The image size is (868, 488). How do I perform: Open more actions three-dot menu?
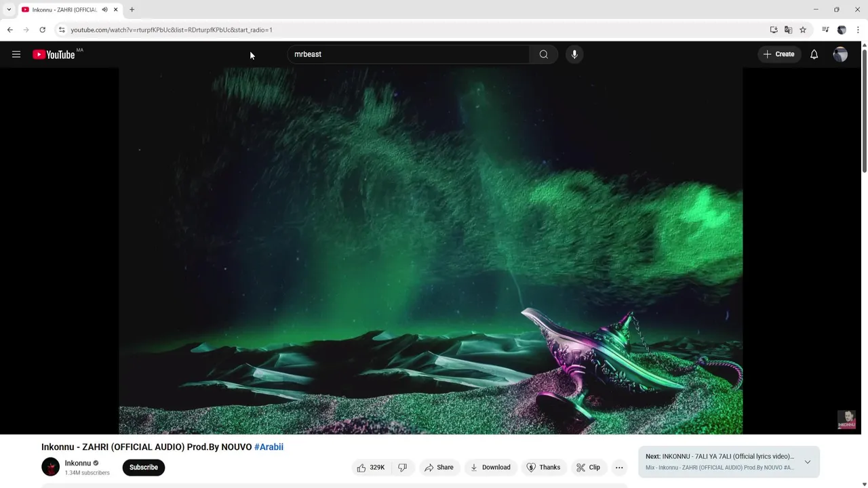(x=619, y=467)
